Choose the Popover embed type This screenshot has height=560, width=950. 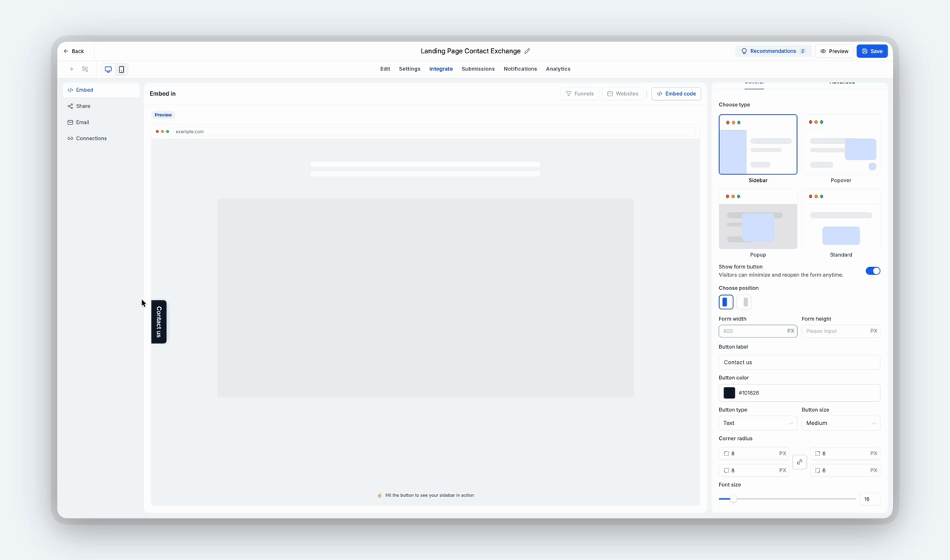tap(841, 145)
